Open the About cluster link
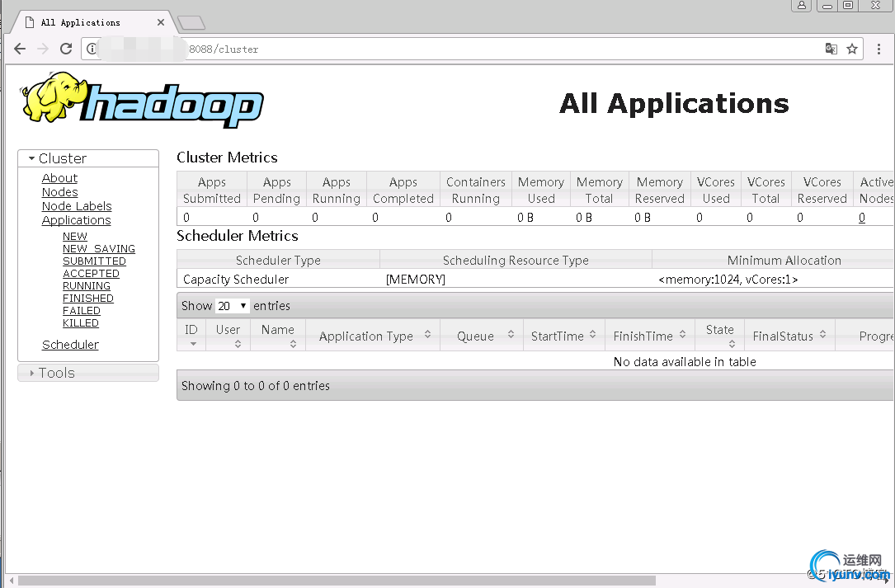Viewport: 895px width, 588px height. (59, 178)
